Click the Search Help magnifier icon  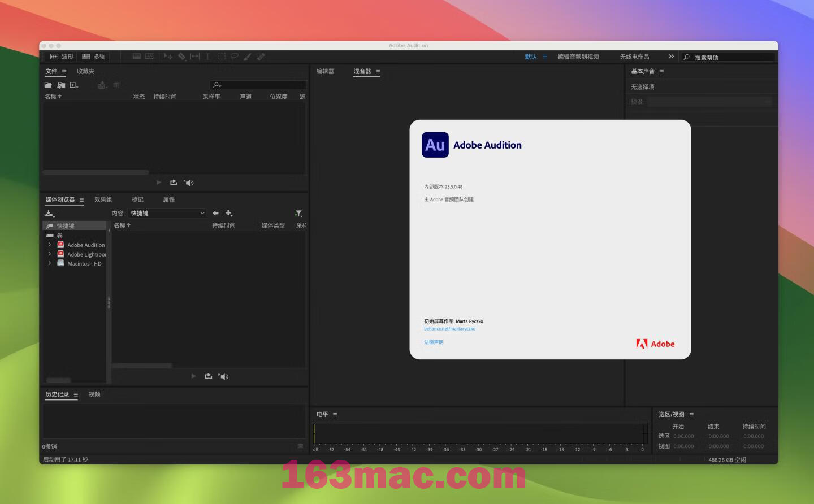(x=686, y=57)
